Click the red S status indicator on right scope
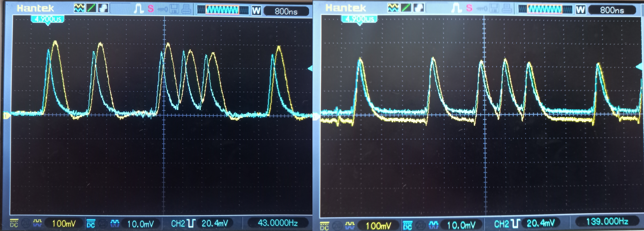 coord(469,8)
